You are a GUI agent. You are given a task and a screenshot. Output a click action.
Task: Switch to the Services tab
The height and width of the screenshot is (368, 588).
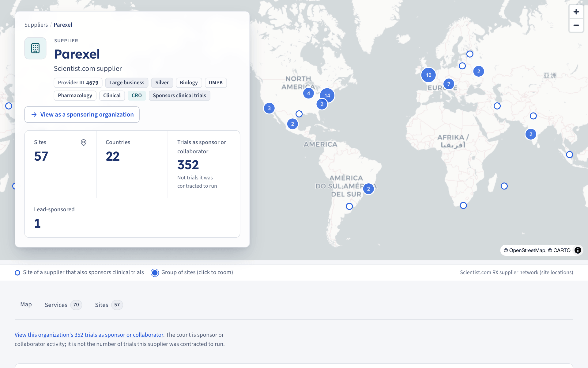pyautogui.click(x=63, y=305)
